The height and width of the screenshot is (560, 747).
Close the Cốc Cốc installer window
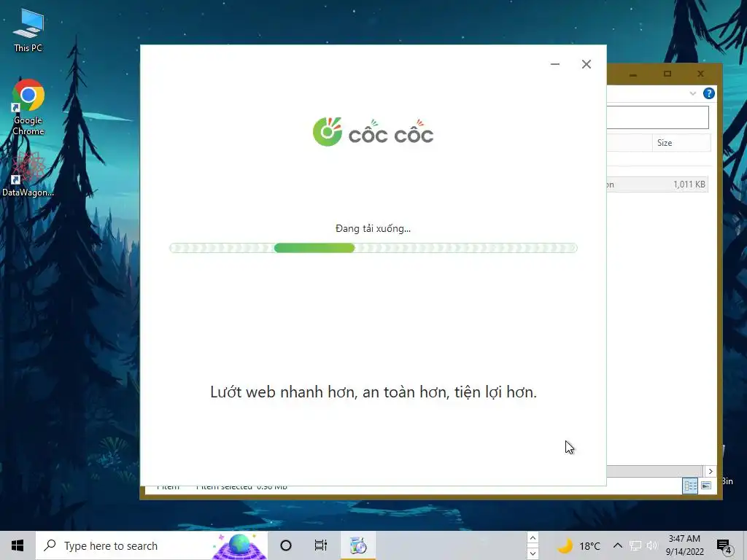[587, 64]
